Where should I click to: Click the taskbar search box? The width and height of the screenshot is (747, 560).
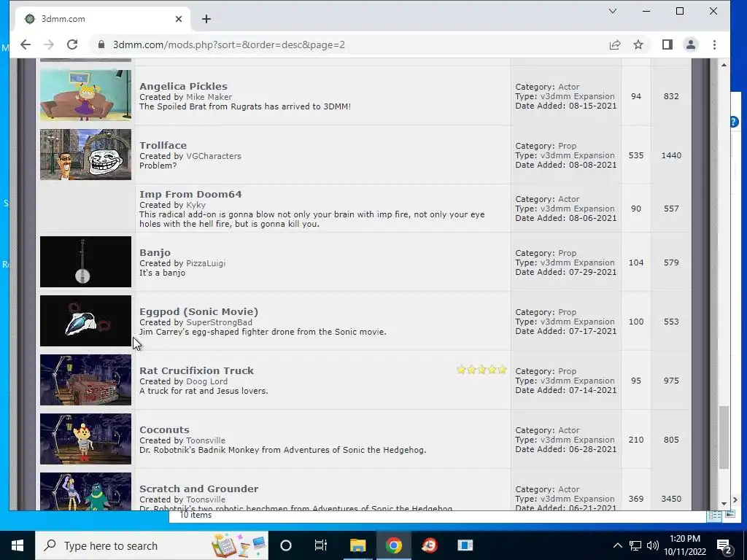(x=152, y=545)
